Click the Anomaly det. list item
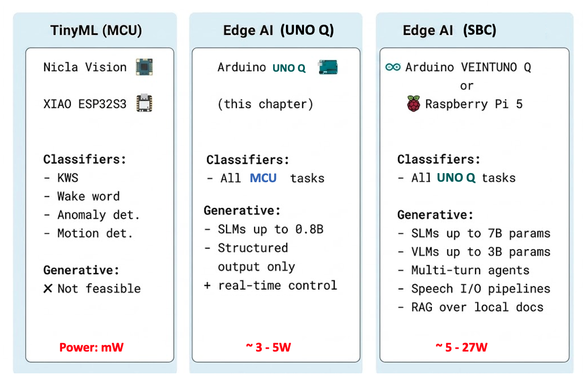 92,215
